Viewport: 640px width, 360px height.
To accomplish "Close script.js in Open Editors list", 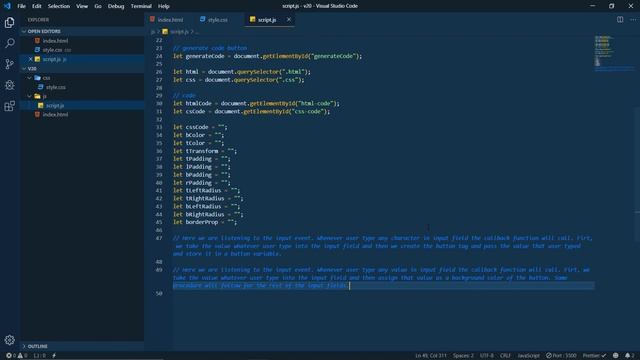I will (31, 59).
